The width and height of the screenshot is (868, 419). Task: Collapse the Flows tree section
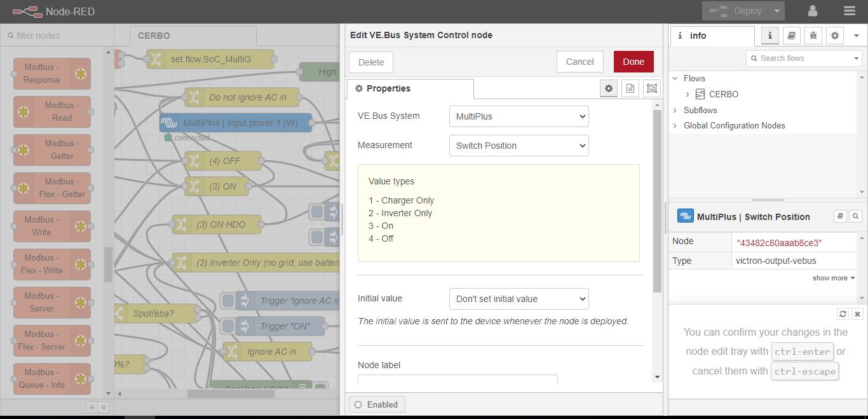click(x=675, y=78)
